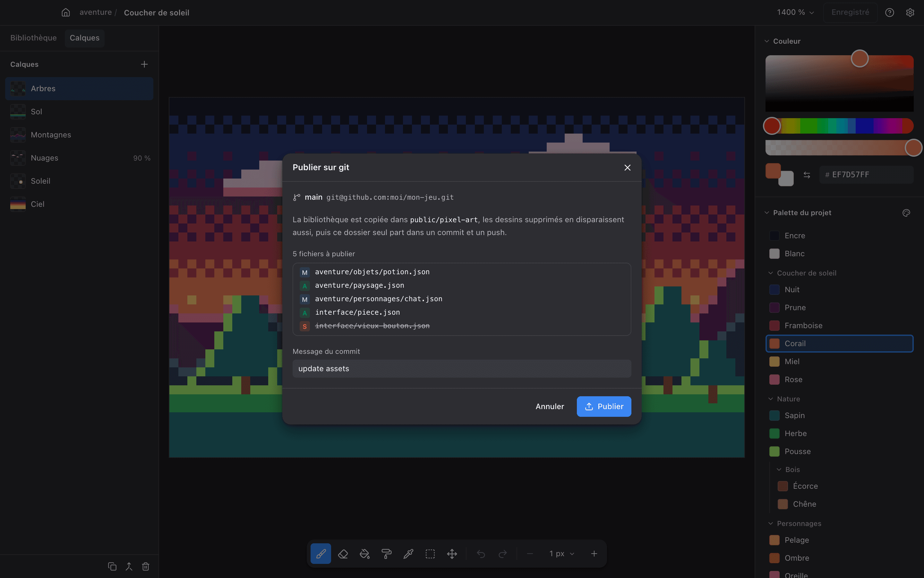
Task: Decrease brush size with minus icon
Action: [530, 554]
